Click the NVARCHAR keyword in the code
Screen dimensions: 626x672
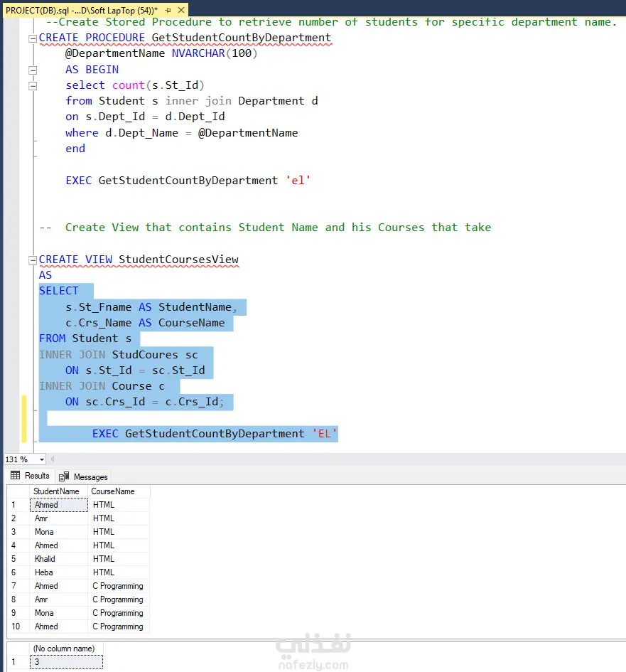click(198, 53)
